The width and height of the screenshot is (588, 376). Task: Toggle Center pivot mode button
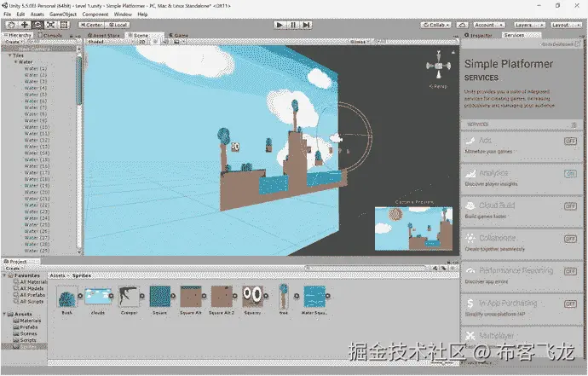coord(91,25)
